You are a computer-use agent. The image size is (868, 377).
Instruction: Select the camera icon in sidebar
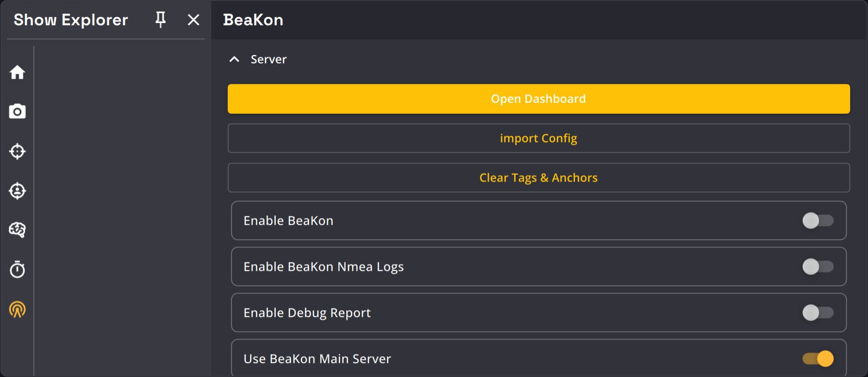pyautogui.click(x=17, y=112)
